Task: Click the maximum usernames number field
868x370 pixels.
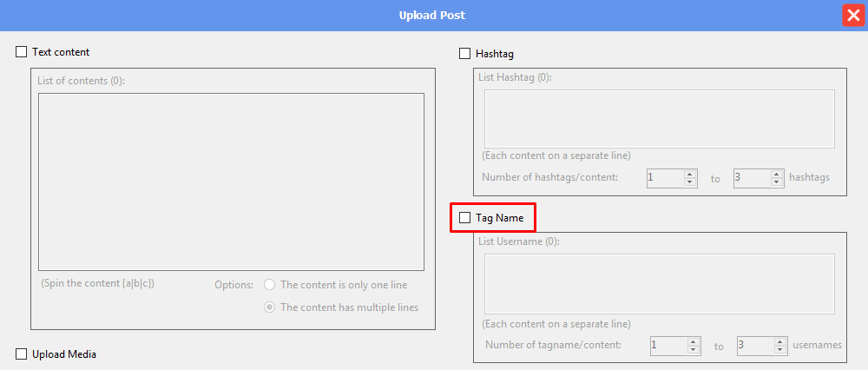Action: [x=754, y=346]
